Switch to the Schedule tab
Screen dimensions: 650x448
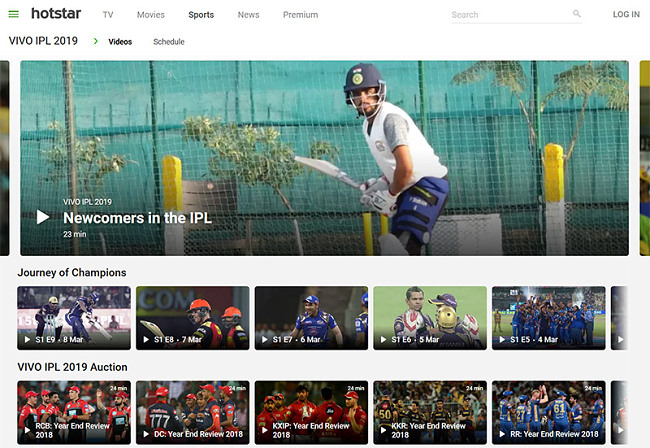(169, 41)
